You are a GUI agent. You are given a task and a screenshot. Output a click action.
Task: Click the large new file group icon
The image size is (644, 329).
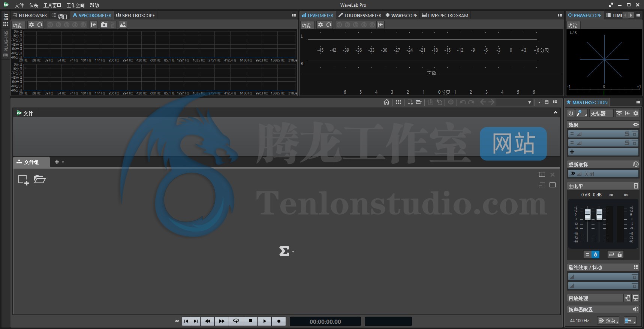coord(23,180)
